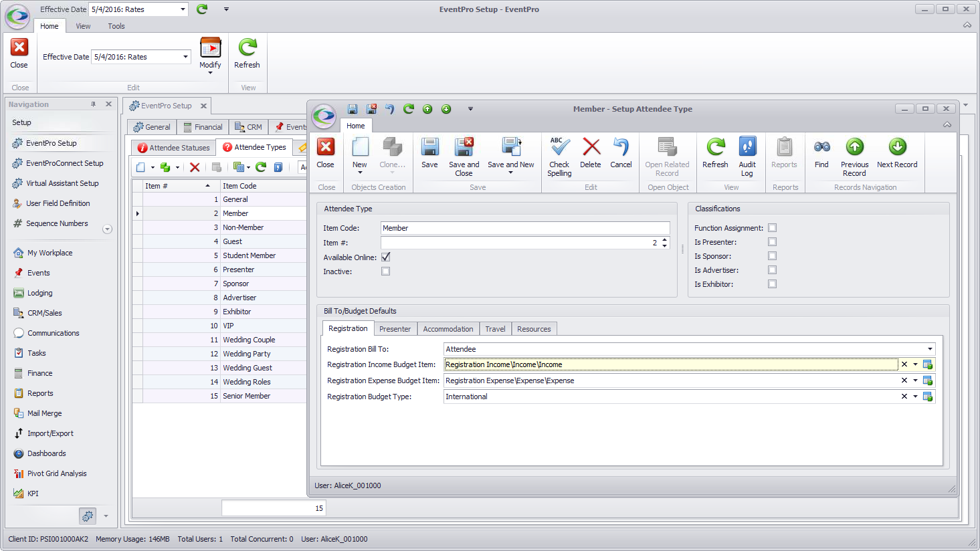Open the Effective Date dropdown in the main ribbon

[x=185, y=57]
